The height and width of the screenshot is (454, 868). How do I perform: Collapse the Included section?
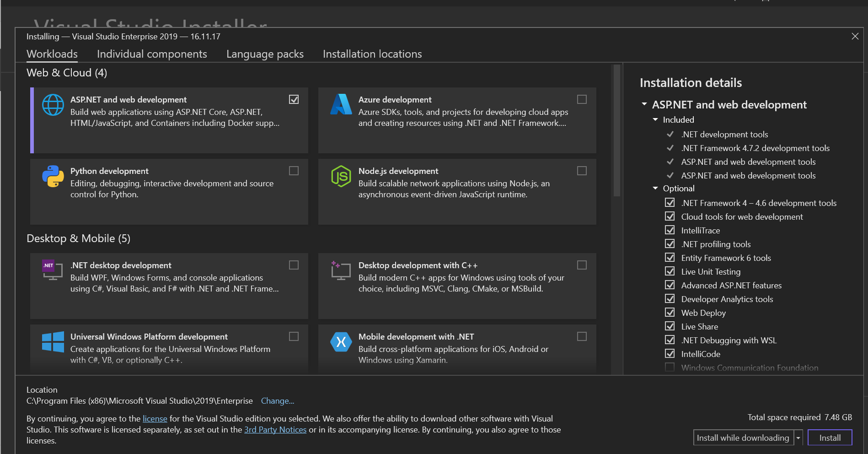click(655, 119)
